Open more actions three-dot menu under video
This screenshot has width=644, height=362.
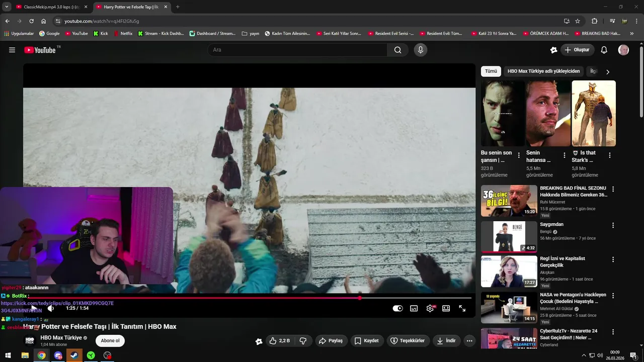tap(469, 340)
